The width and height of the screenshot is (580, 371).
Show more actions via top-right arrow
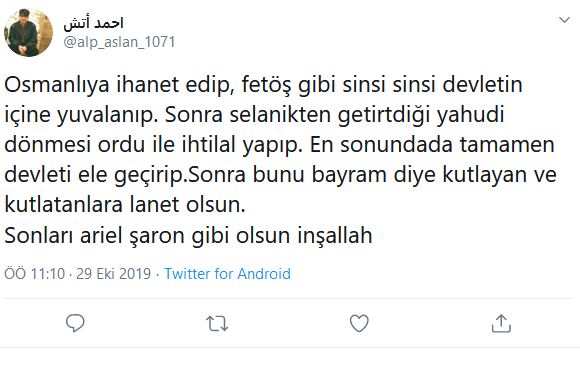pos(564,20)
